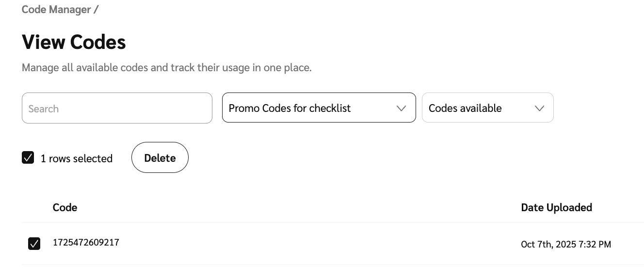Viewport: 644px width, 278px height.
Task: Uncheck the select-all rows checkbox
Action: [x=28, y=158]
